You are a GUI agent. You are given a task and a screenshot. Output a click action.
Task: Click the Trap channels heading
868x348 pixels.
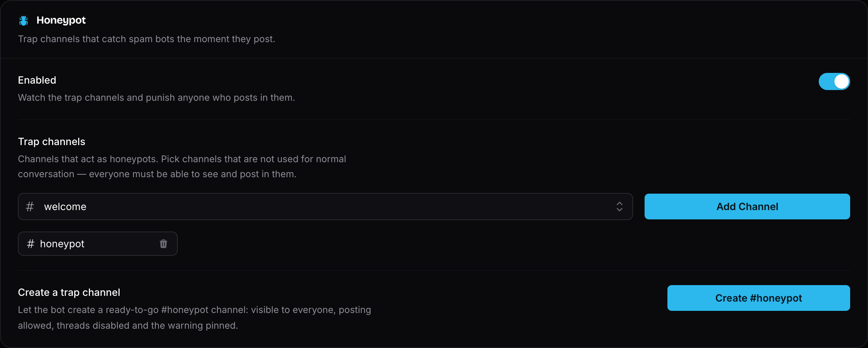click(x=52, y=142)
